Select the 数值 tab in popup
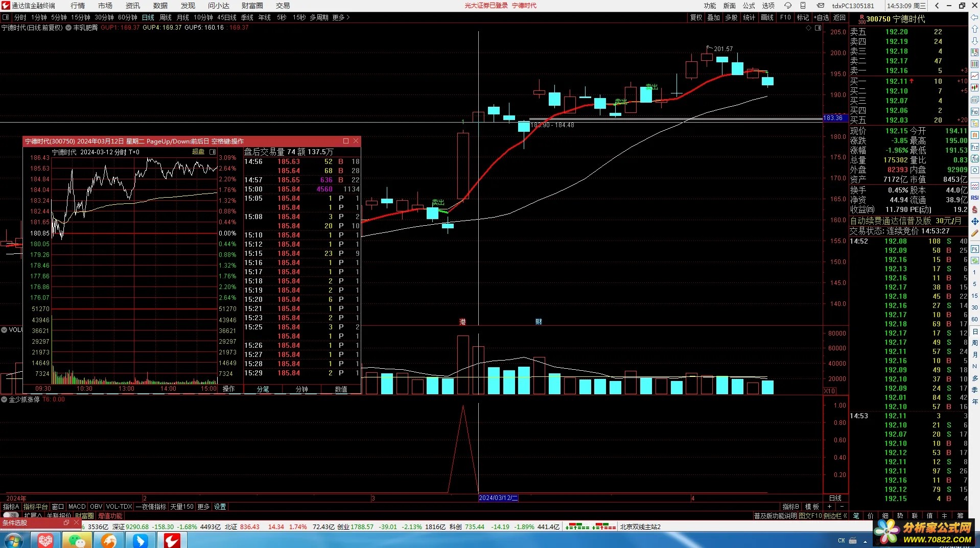The height and width of the screenshot is (548, 980). [341, 389]
